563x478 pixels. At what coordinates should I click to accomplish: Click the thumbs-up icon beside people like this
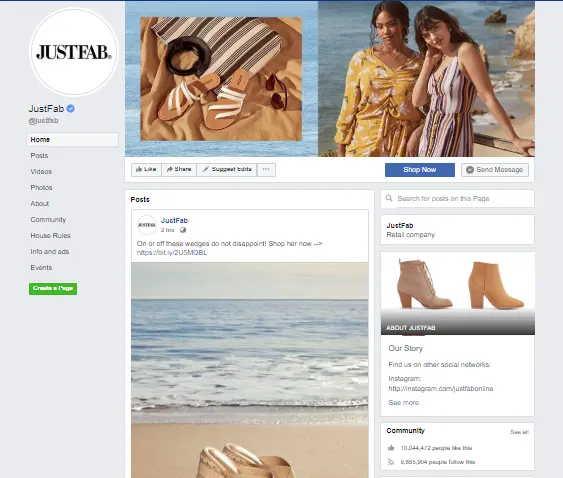point(391,448)
